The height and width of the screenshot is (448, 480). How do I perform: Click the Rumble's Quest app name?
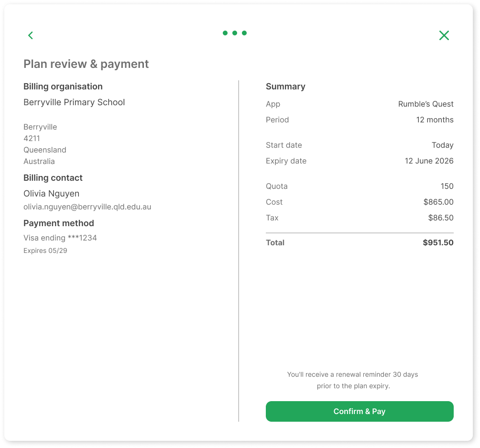pos(425,104)
